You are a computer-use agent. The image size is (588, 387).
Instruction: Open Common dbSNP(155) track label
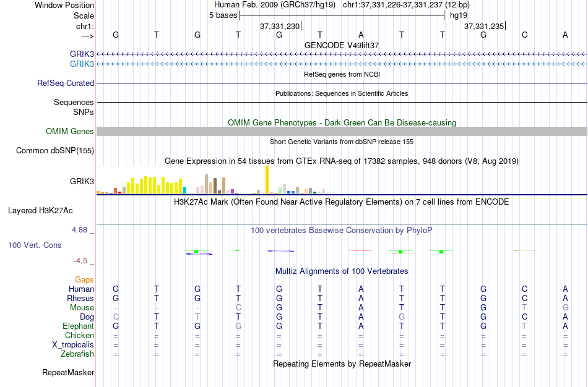point(55,151)
